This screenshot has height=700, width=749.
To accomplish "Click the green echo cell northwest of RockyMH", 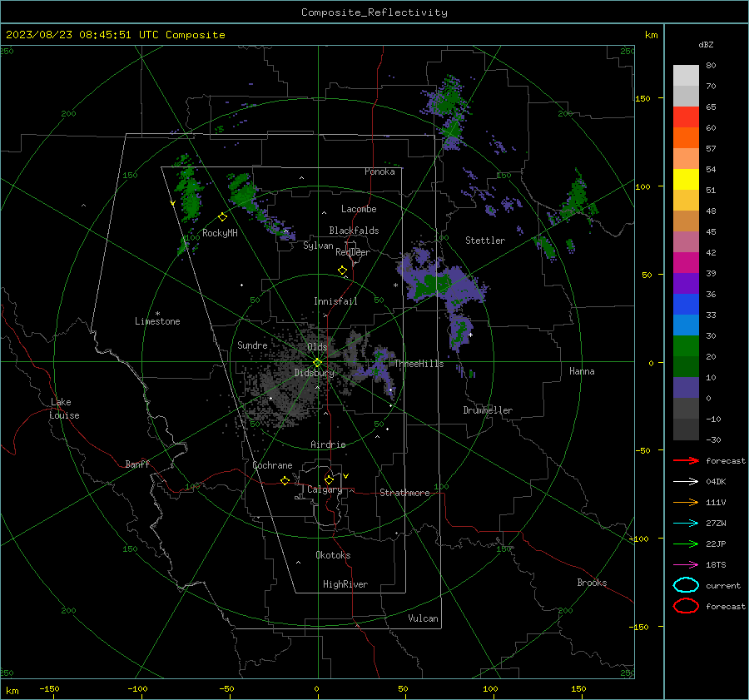I will pos(189,189).
